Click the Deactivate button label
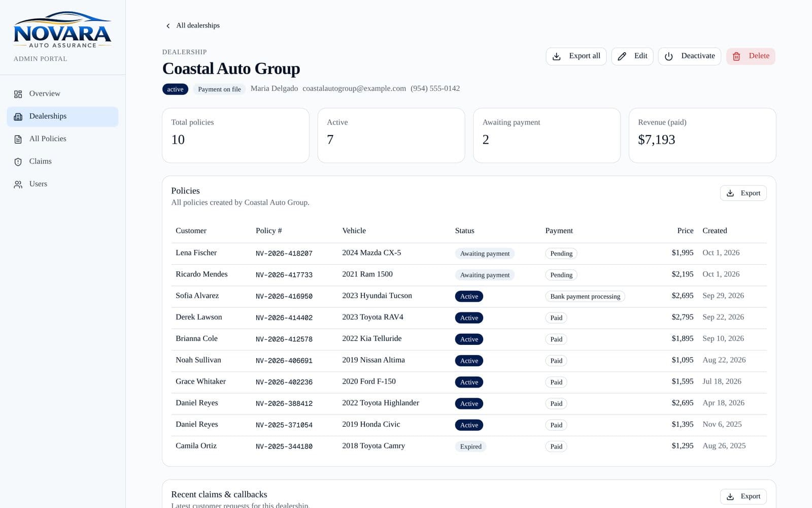Screen dimensions: 812x508 pos(698,56)
